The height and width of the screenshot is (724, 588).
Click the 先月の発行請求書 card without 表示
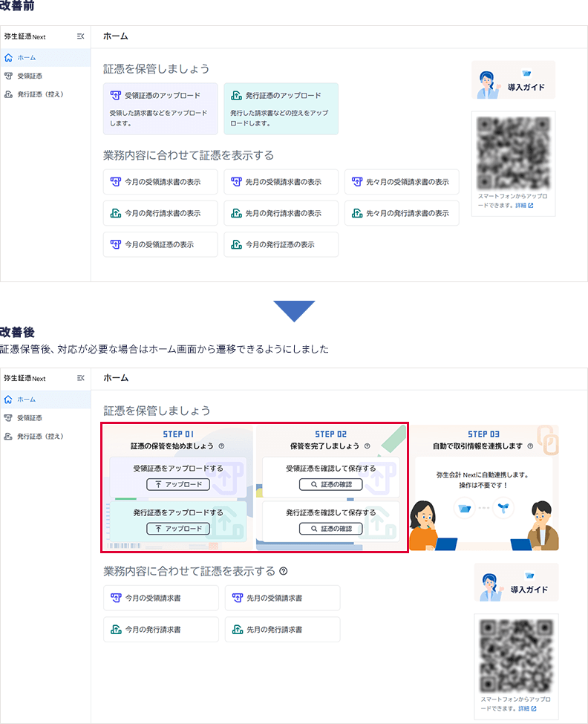(282, 630)
